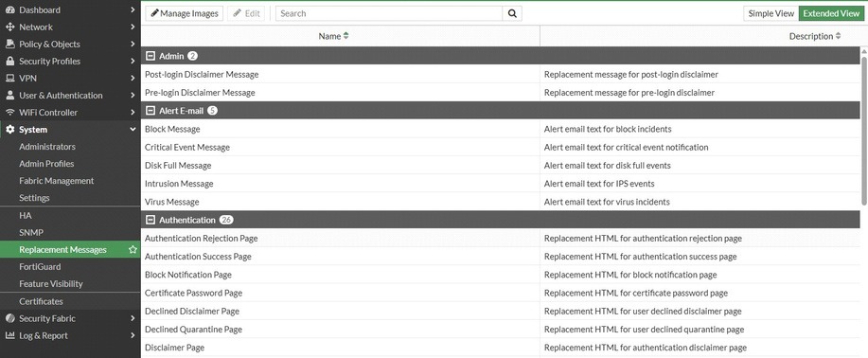This screenshot has width=868, height=358.
Task: Collapse the Admin group
Action: (150, 56)
